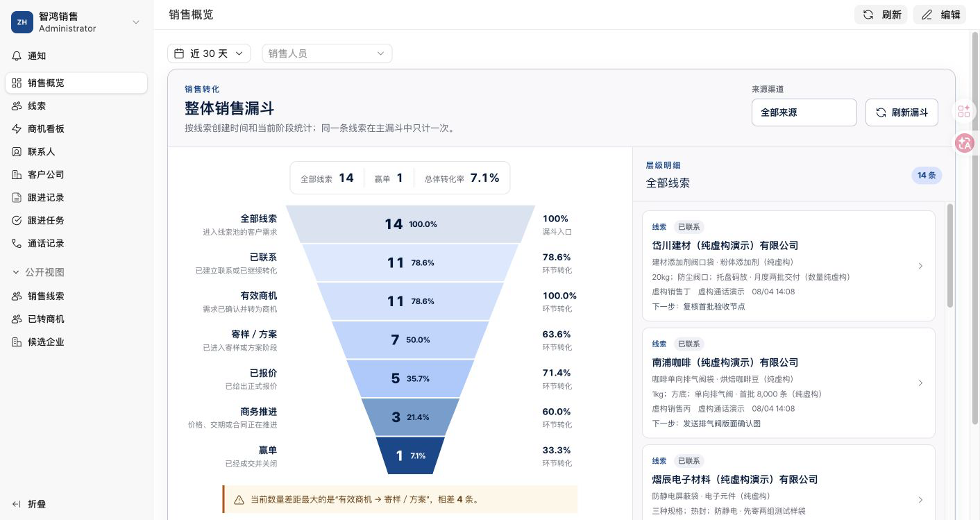980x520 pixels.
Task: Open the 熠辰电子材料（纯虚构演示）有限公司 title
Action: [x=735, y=480]
